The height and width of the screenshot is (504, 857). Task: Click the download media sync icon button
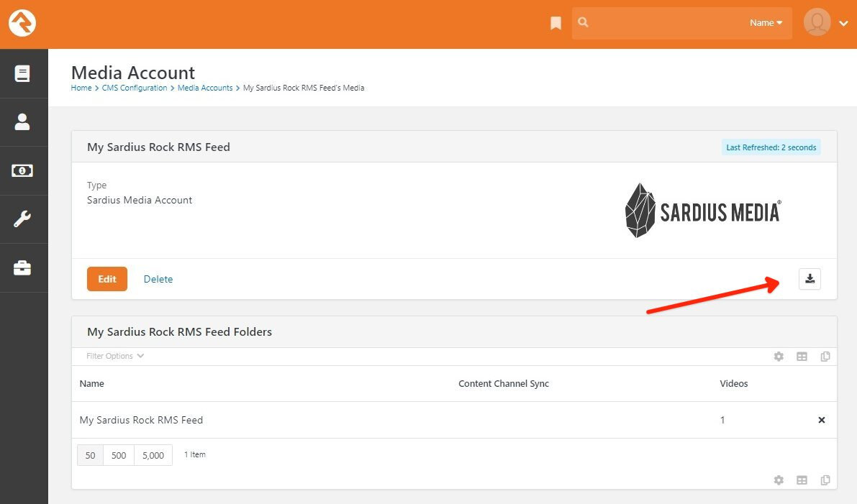(x=810, y=279)
